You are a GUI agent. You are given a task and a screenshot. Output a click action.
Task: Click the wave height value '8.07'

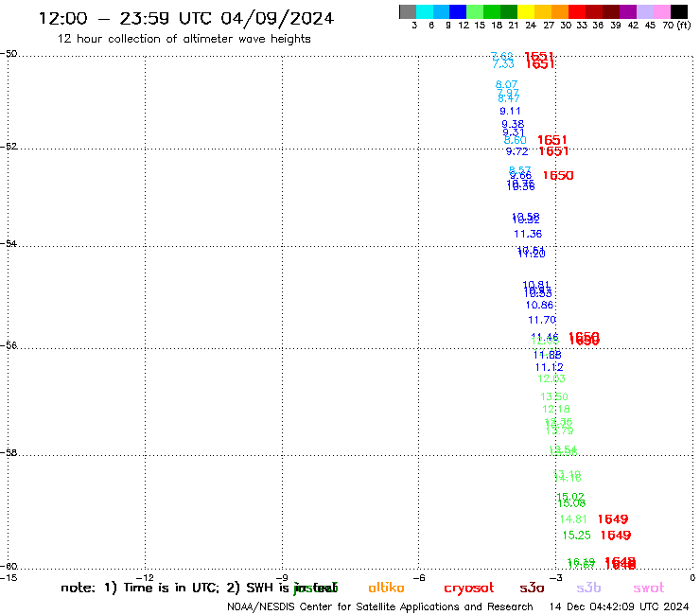506,84
